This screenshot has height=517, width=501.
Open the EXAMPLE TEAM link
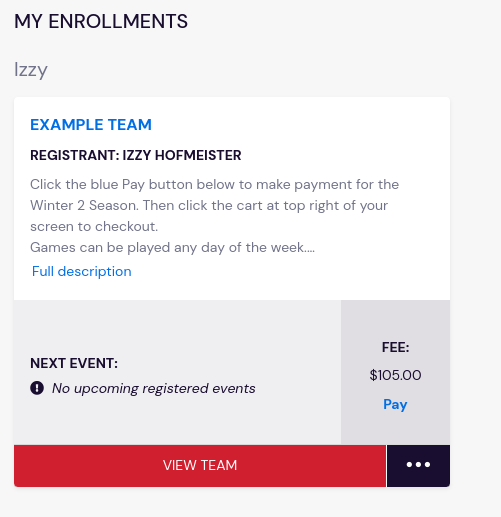point(91,125)
